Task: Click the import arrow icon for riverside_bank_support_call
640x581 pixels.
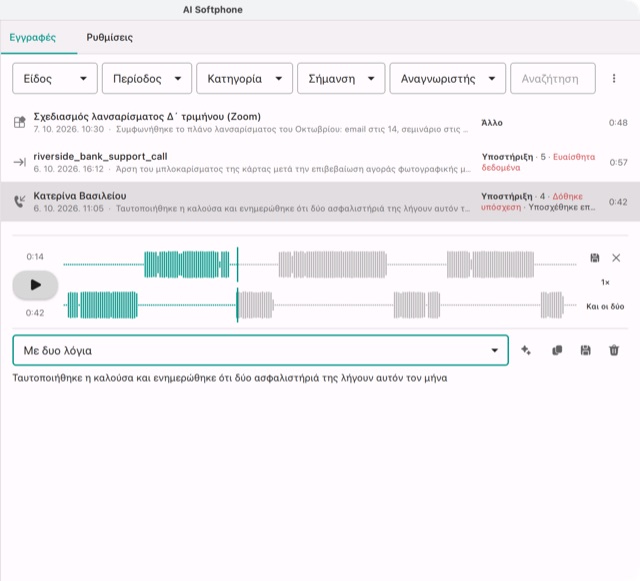Action: pyautogui.click(x=20, y=162)
